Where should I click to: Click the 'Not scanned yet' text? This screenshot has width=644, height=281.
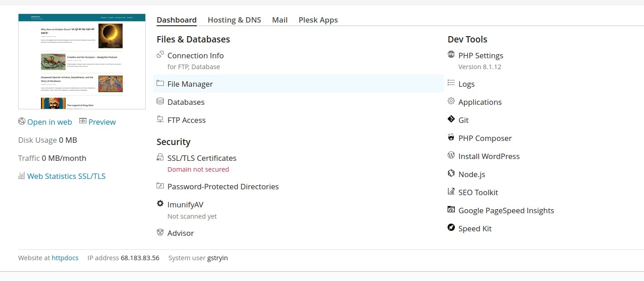(192, 216)
